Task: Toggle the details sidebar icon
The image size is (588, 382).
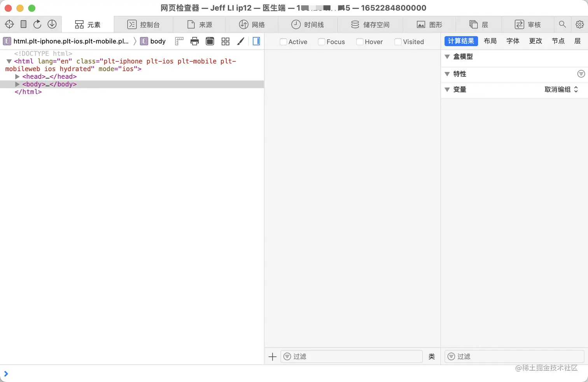Action: click(256, 41)
